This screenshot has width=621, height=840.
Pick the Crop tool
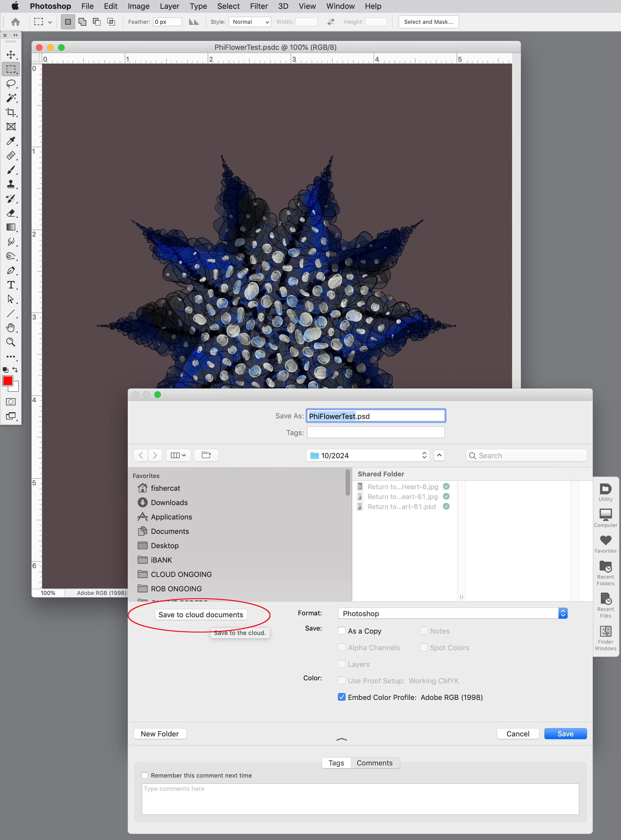11,112
